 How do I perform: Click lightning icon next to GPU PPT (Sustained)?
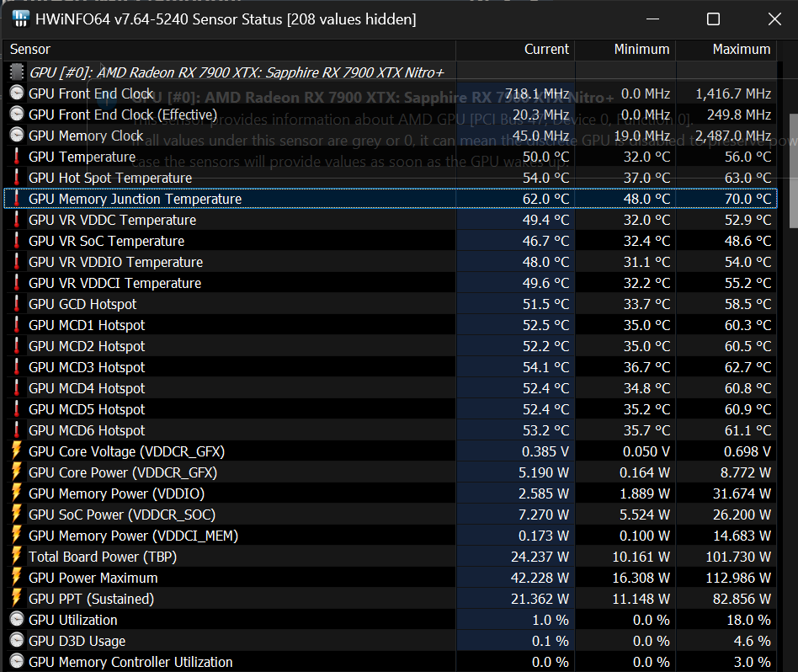(17, 599)
